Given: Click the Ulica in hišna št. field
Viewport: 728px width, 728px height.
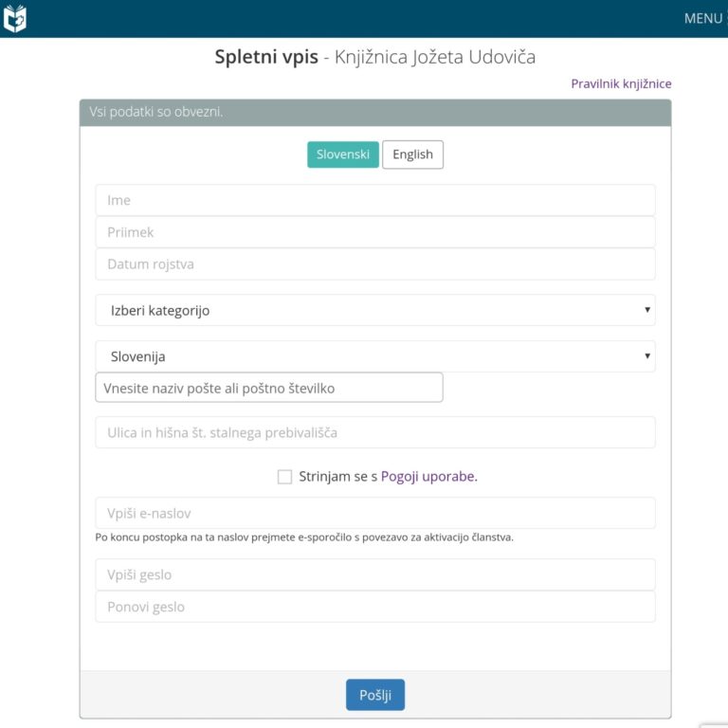Looking at the screenshot, I should coord(375,432).
